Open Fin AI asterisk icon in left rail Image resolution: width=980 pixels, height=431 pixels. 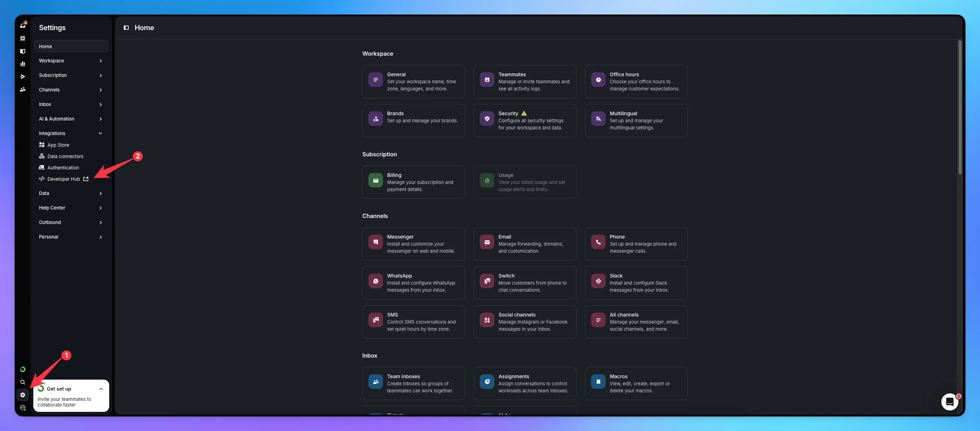23,38
